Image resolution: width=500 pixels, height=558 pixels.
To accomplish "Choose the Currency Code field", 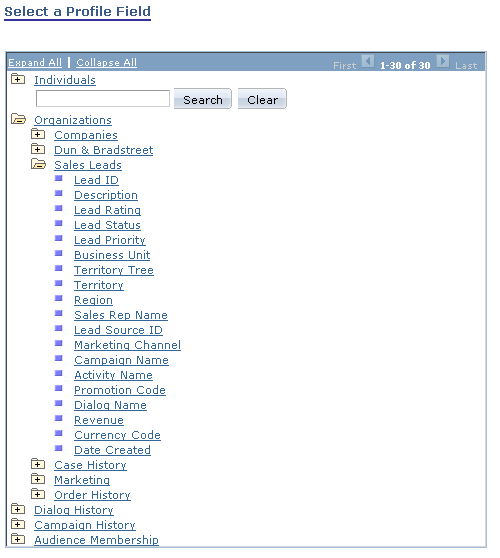I will [117, 435].
